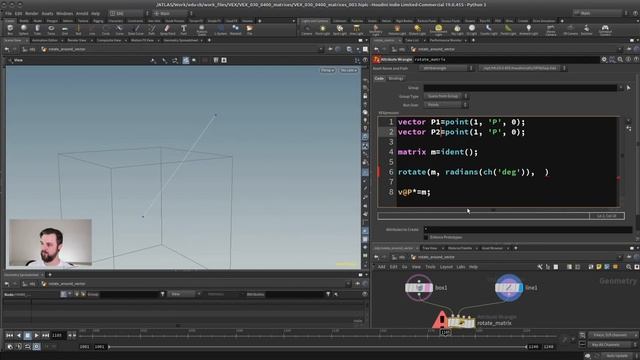Select the Gamepad Camera shelf tool
This screenshot has height=360, width=640.
pyautogui.click(x=605, y=29)
